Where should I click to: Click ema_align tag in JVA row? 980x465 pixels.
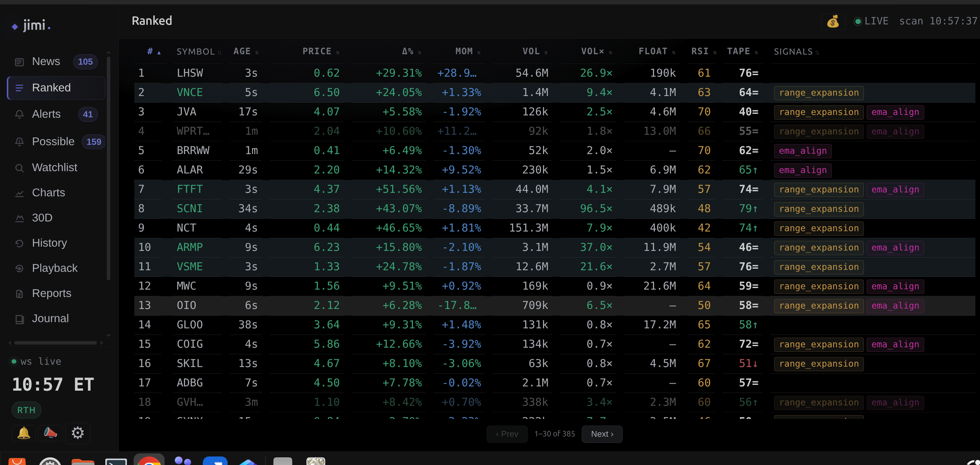[895, 112]
